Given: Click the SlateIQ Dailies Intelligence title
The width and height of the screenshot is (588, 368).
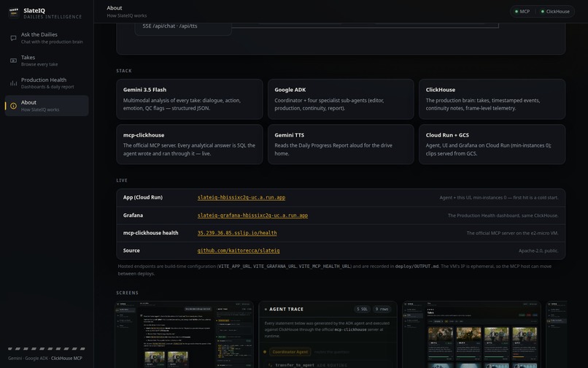Looking at the screenshot, I should [x=53, y=14].
